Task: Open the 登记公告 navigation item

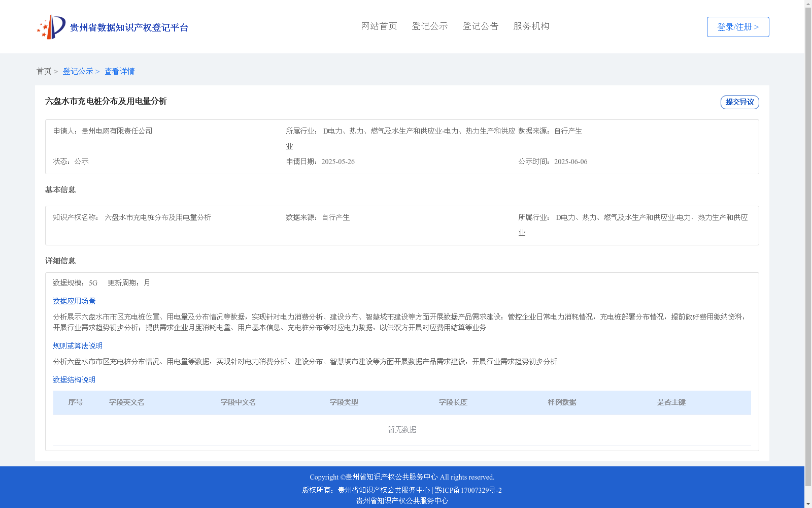Action: (x=481, y=26)
